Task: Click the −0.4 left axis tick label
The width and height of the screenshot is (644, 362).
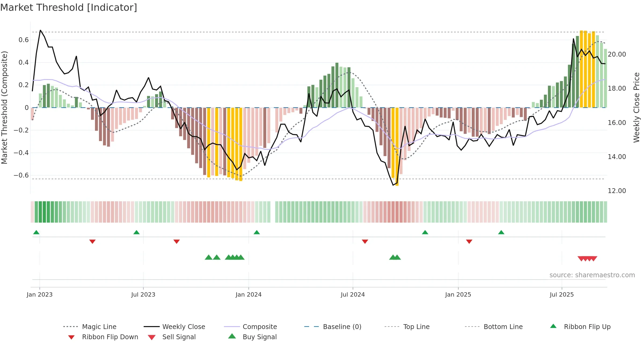Action: (21, 153)
